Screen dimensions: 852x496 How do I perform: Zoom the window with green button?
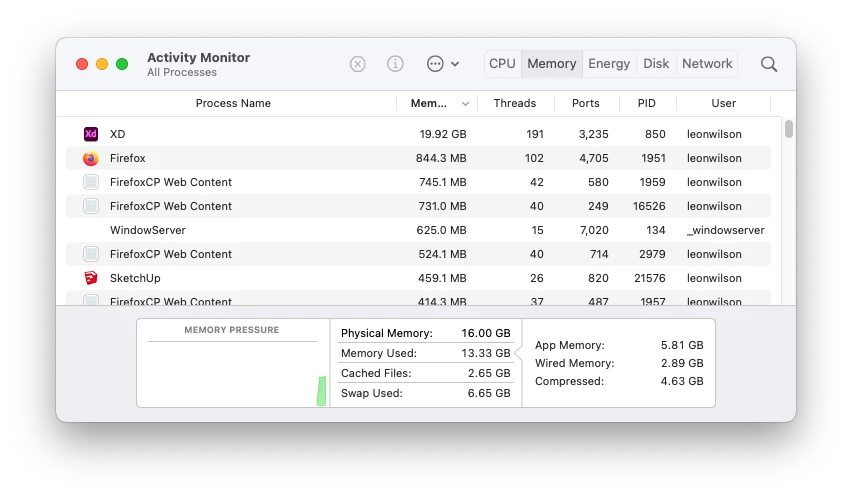point(122,64)
